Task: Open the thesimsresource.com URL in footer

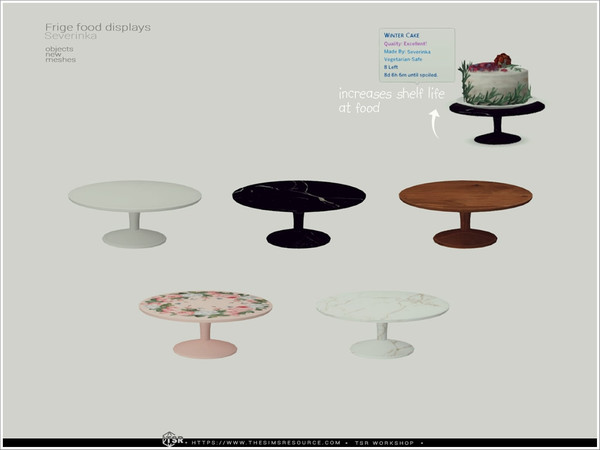Action: [x=266, y=443]
